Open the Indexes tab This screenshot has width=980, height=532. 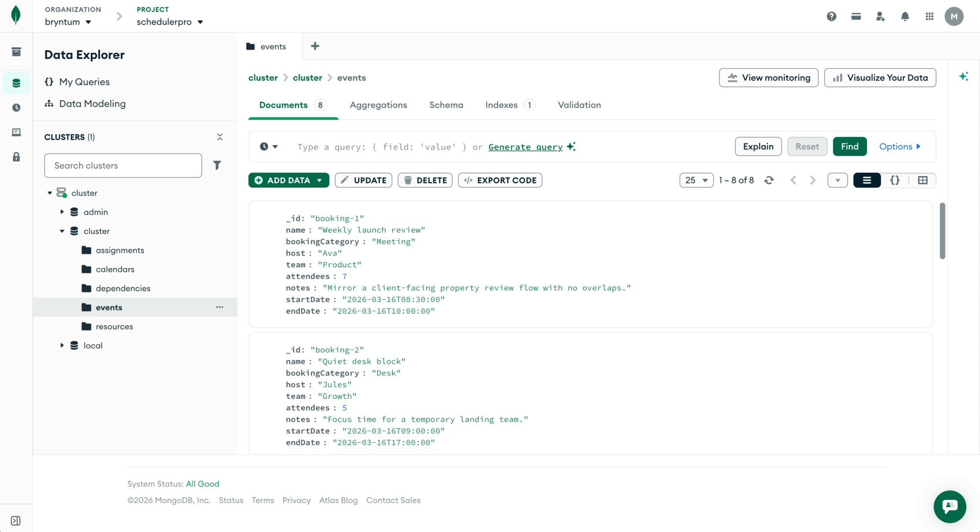501,105
